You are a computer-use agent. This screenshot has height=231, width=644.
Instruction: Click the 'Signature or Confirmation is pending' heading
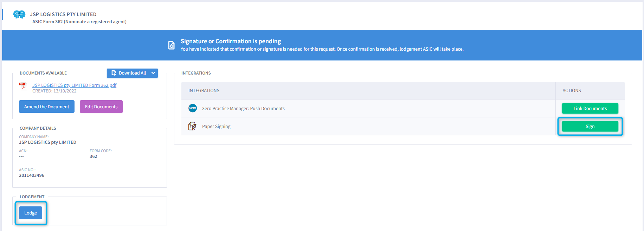(231, 41)
